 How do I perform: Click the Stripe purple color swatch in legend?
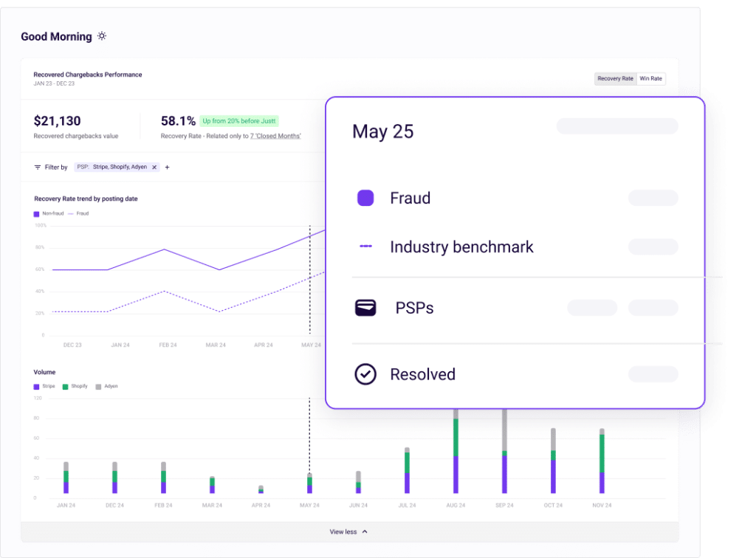point(35,386)
